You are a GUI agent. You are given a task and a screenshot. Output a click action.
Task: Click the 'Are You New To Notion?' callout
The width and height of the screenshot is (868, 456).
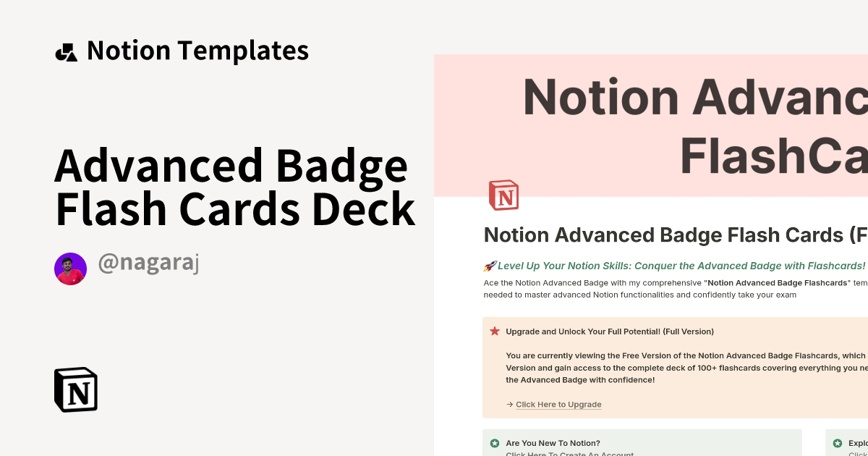(x=642, y=443)
